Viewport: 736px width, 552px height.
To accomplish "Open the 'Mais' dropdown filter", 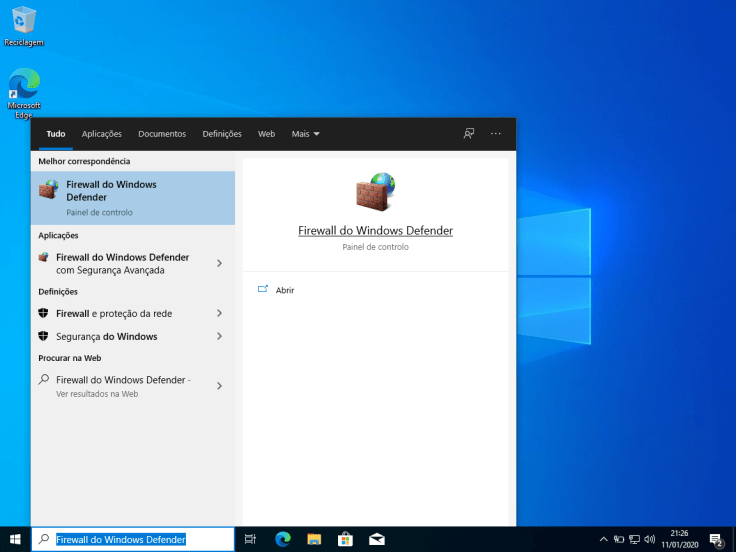I will (x=305, y=134).
